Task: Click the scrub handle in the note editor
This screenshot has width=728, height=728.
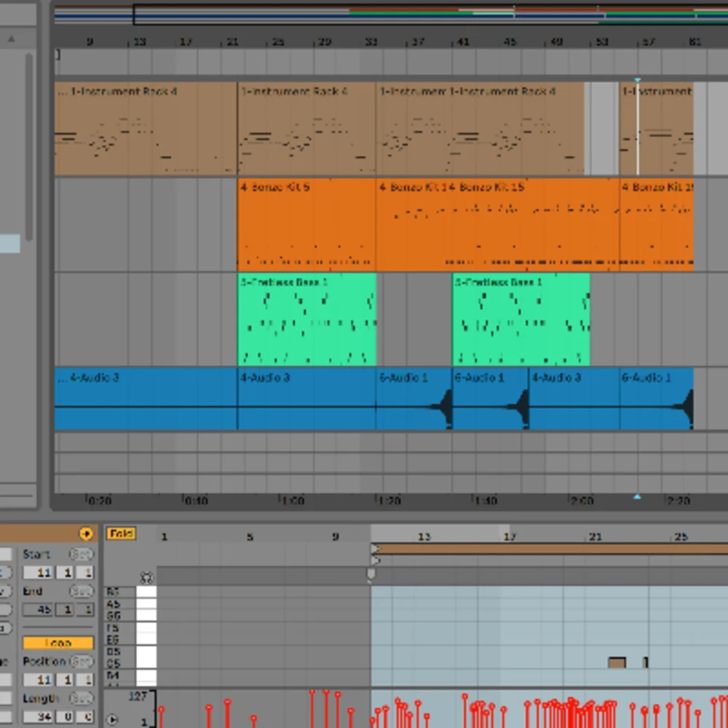Action: point(371,574)
